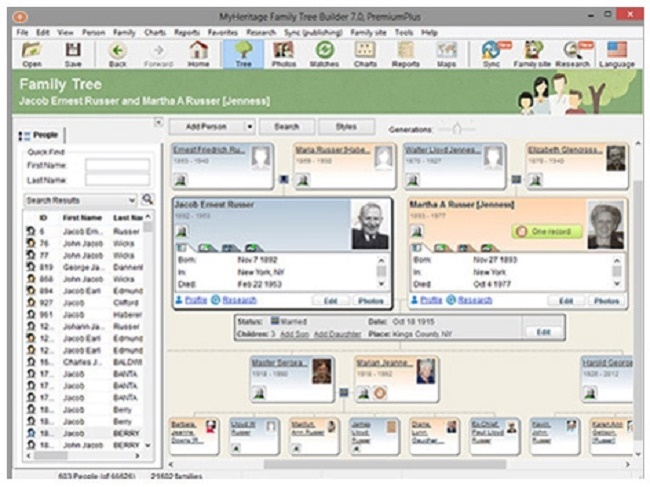650x487 pixels.
Task: Select the Ernst Friedrich Ru... parent card
Action: coord(223,166)
